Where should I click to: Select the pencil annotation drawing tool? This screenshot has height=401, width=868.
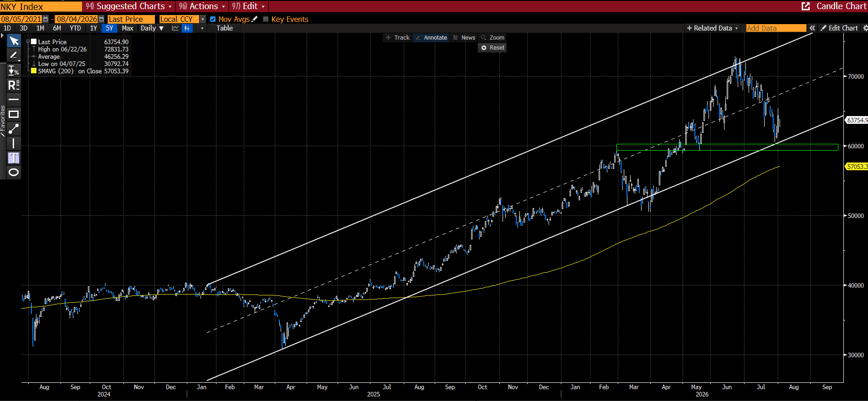pyautogui.click(x=14, y=56)
